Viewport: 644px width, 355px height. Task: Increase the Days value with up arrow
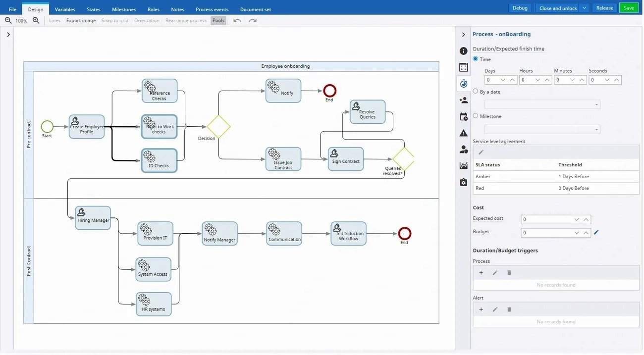pos(512,80)
